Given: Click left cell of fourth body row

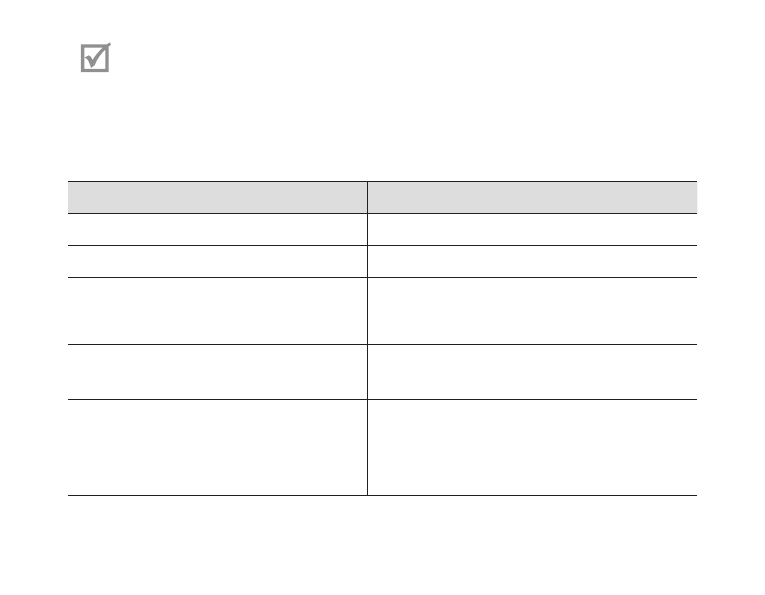Looking at the screenshot, I should point(217,372).
